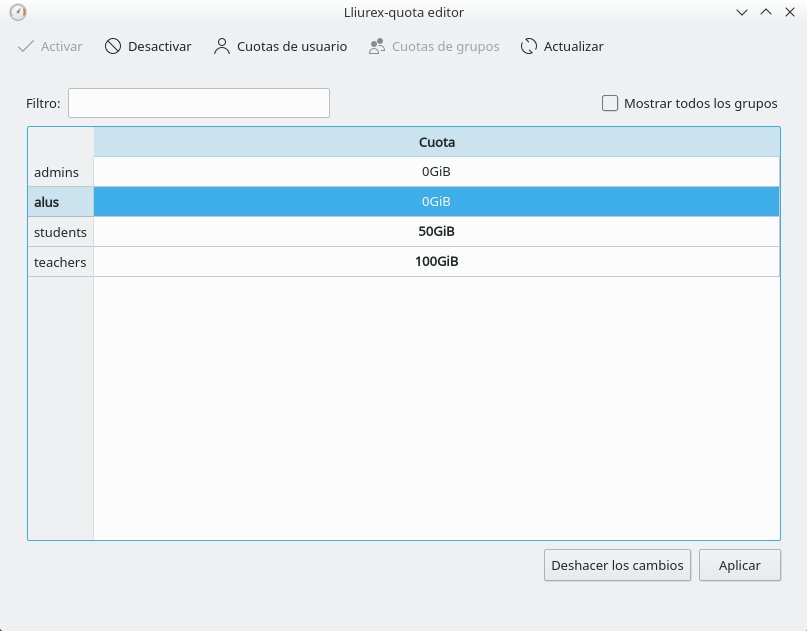Viewport: 807px width, 631px height.
Task: Close the Lliurex-quota editor window
Action: [790, 12]
